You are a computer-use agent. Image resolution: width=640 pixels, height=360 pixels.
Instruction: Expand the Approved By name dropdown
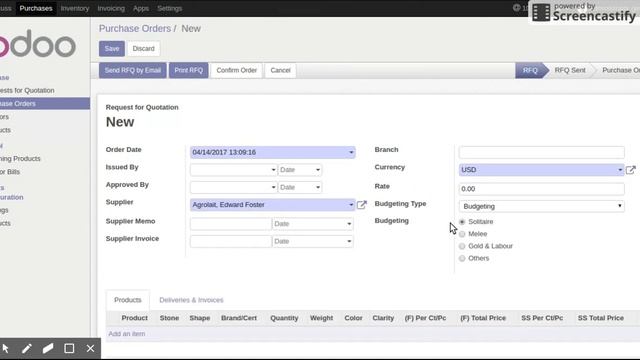273,187
